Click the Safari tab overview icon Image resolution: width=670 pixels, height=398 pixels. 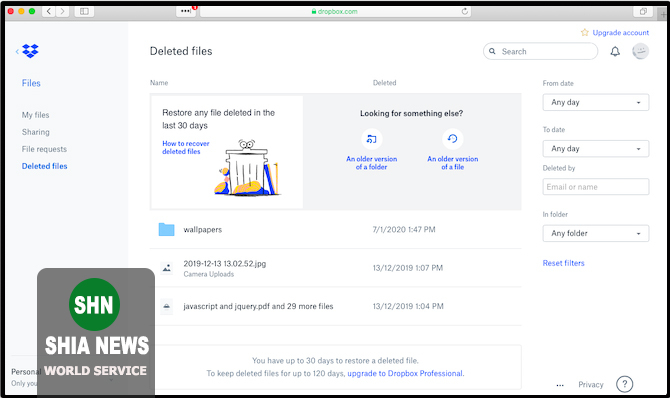tap(643, 12)
